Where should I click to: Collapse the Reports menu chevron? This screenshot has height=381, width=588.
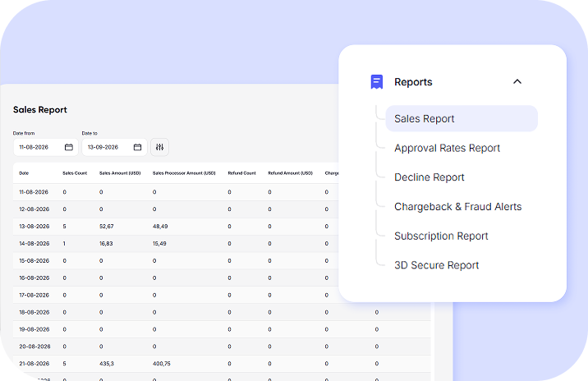(517, 81)
